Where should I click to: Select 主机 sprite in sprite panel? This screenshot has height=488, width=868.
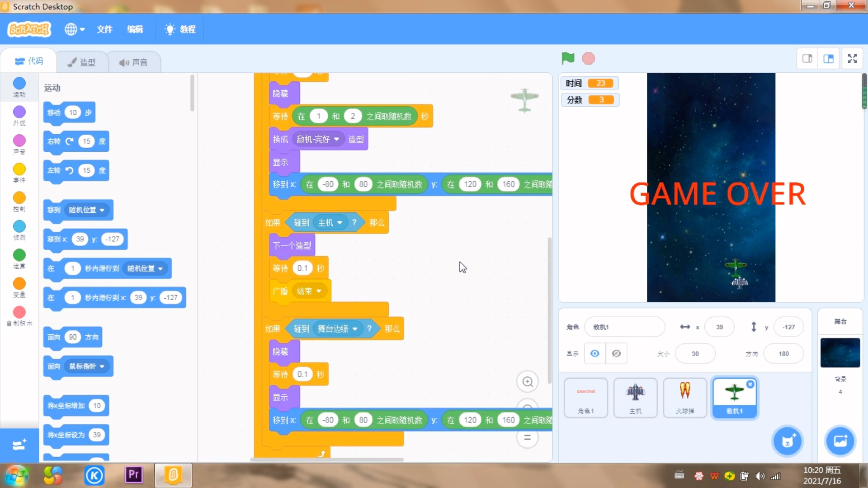click(x=634, y=397)
